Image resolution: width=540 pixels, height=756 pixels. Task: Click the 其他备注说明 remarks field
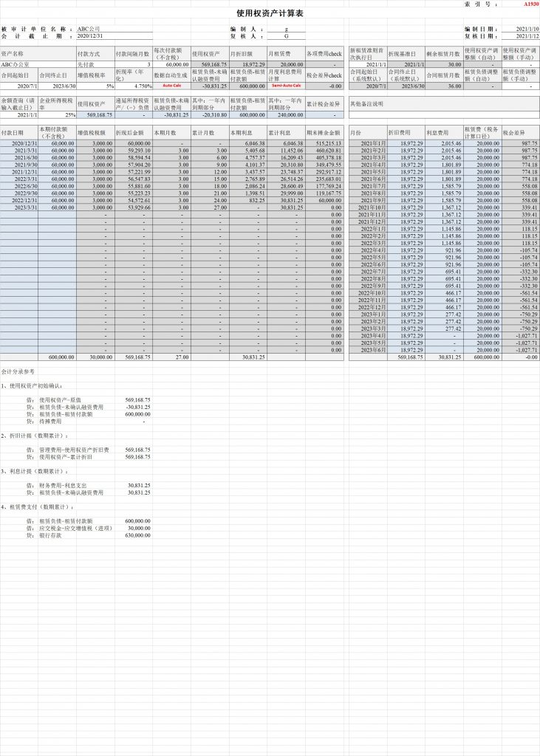pyautogui.click(x=443, y=104)
